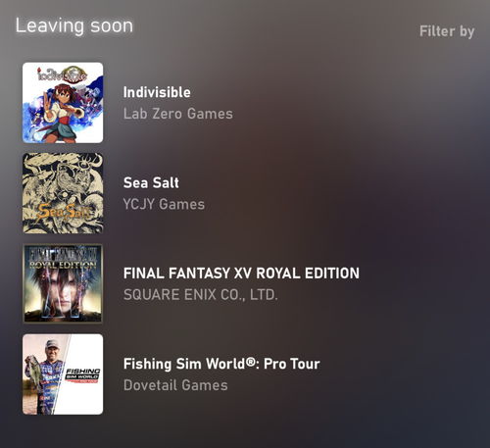Click the YCJY Games publisher text
Viewport: 490px width, 448px height.
164,205
